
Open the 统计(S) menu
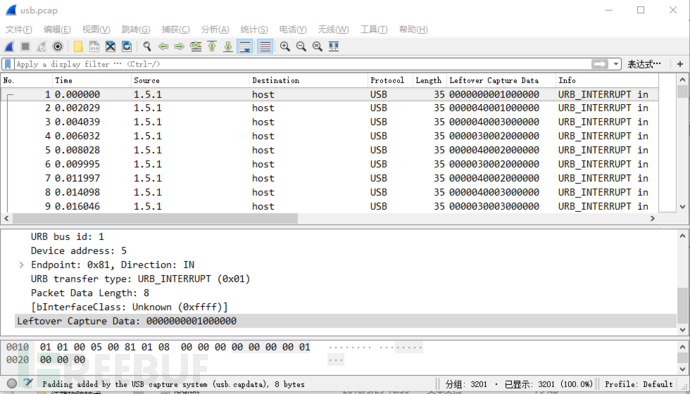coord(254,29)
